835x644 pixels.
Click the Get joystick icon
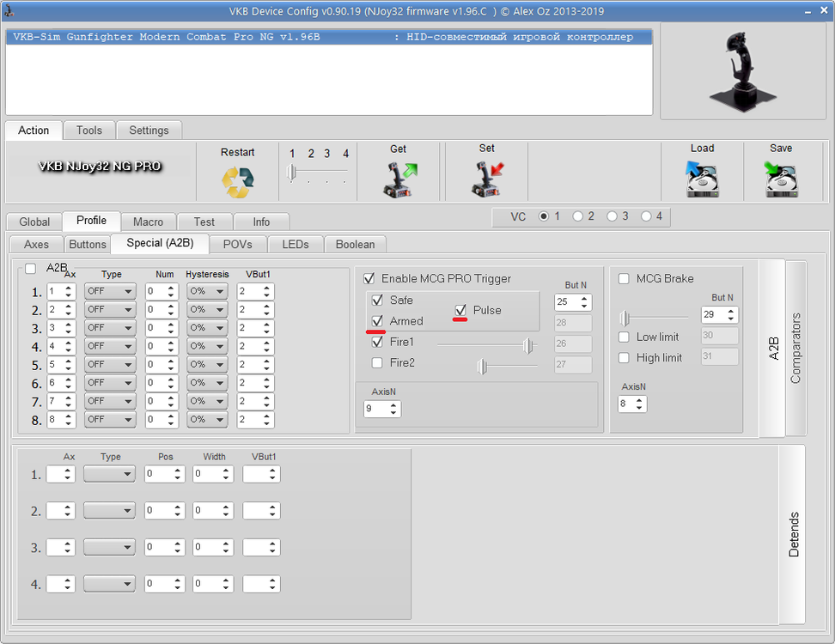[399, 180]
